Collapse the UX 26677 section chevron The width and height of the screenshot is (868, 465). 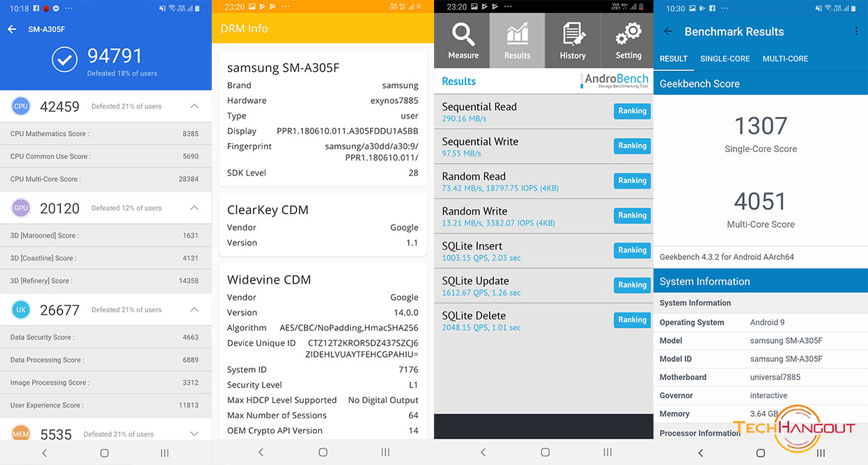(194, 310)
